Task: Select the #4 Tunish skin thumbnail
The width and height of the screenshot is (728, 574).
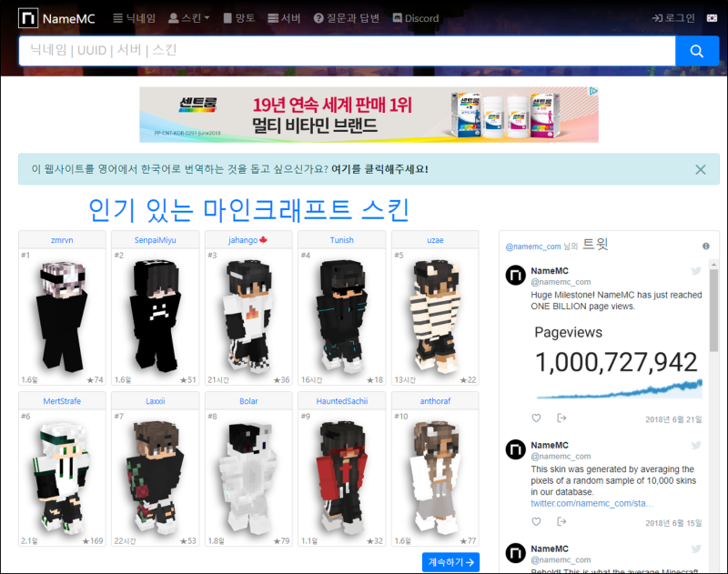Action: [x=342, y=316]
